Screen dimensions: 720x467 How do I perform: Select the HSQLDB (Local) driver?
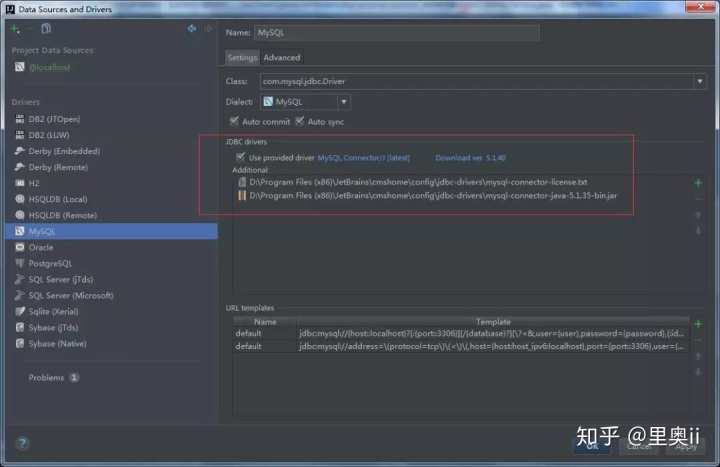point(57,199)
